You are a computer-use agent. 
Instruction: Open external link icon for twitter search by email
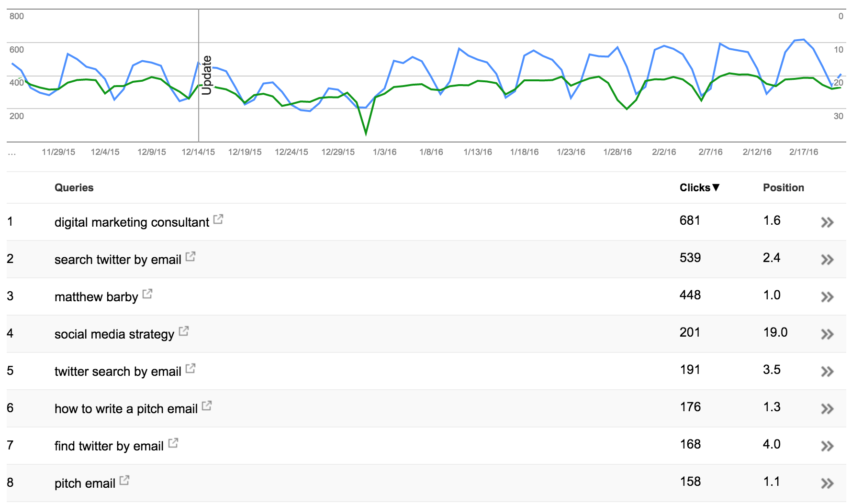(191, 368)
